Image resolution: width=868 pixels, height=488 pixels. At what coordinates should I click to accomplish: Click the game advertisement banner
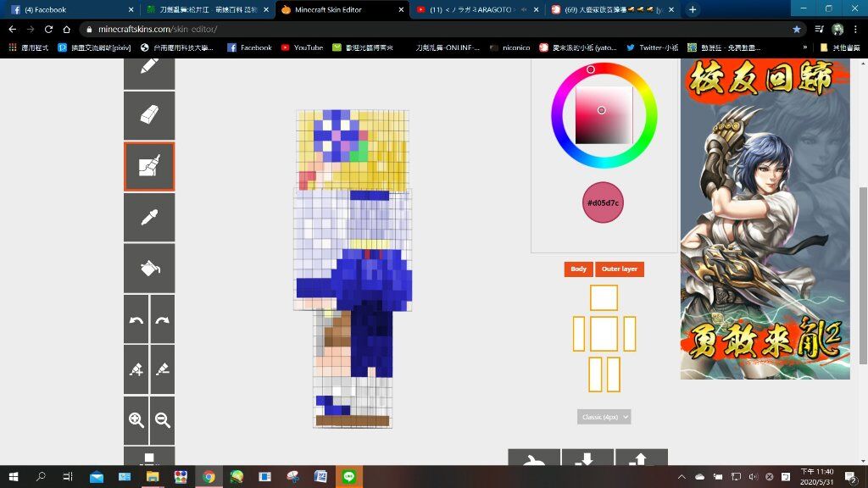click(x=765, y=219)
